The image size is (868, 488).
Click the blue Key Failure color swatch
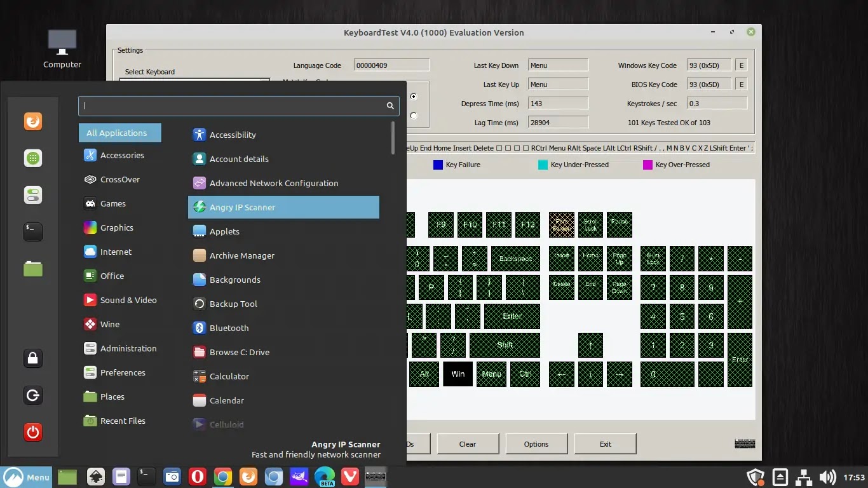pos(438,165)
